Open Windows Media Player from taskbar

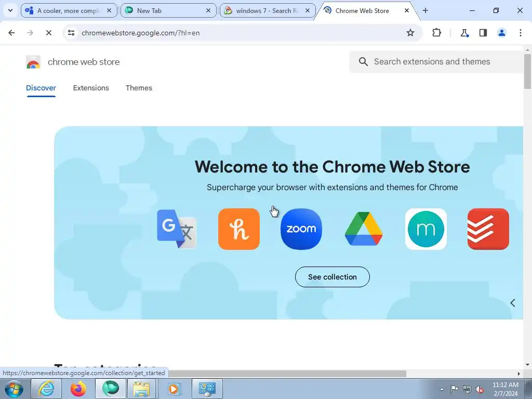click(x=174, y=389)
